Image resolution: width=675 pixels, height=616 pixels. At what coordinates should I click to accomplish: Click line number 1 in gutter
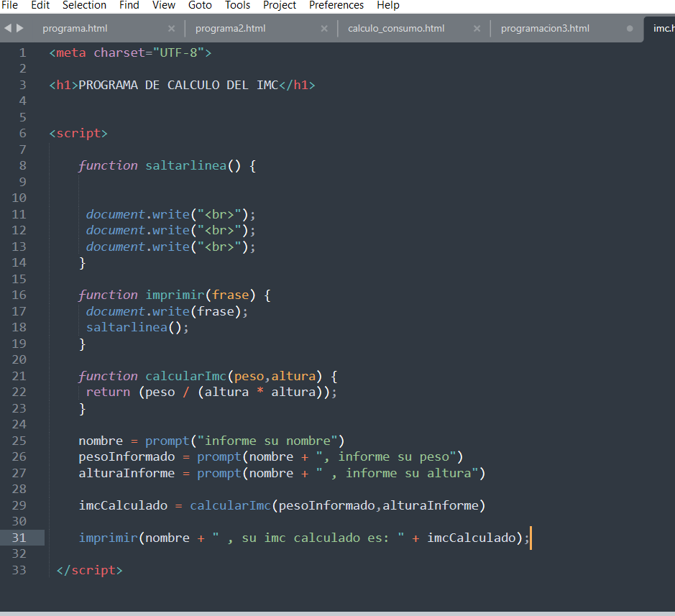click(x=22, y=53)
